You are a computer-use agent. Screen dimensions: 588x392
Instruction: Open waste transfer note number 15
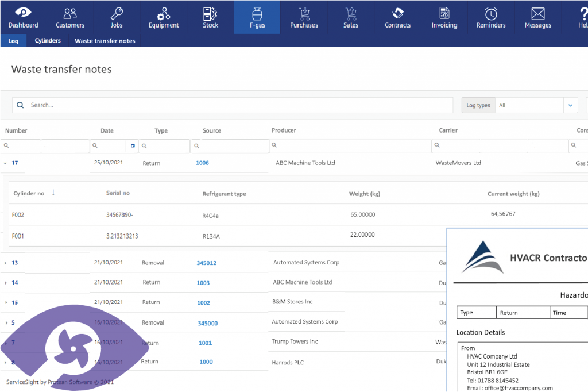[14, 303]
